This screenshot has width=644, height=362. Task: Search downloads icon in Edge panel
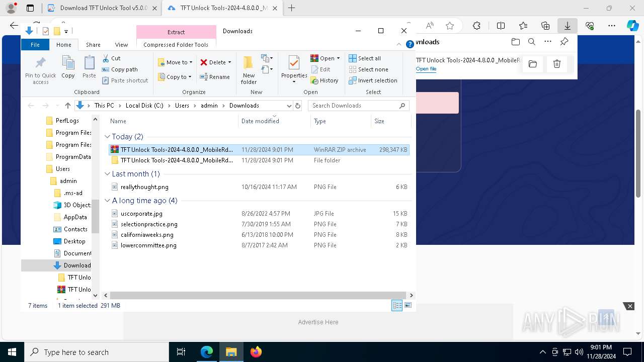point(532,42)
